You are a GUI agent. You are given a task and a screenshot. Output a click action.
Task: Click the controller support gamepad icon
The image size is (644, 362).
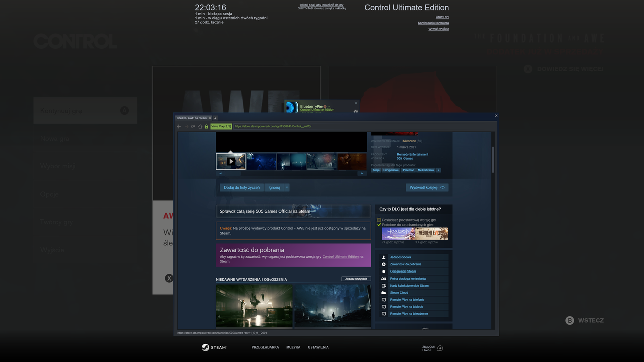(384, 279)
